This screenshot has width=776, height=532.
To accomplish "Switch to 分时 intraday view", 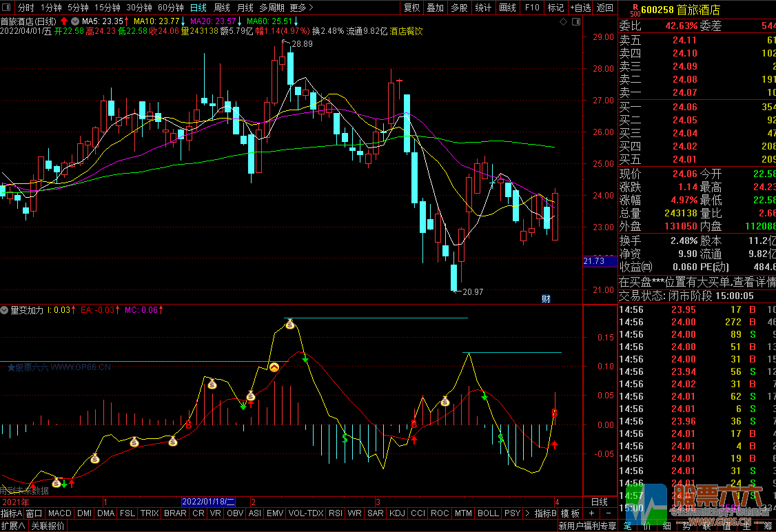I will coord(25,8).
